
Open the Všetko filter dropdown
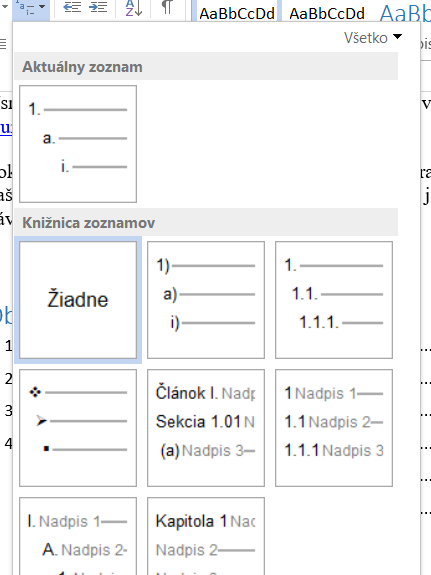click(x=373, y=38)
